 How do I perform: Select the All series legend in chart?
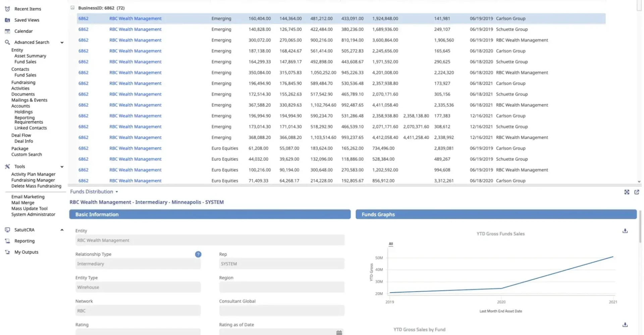(x=391, y=244)
